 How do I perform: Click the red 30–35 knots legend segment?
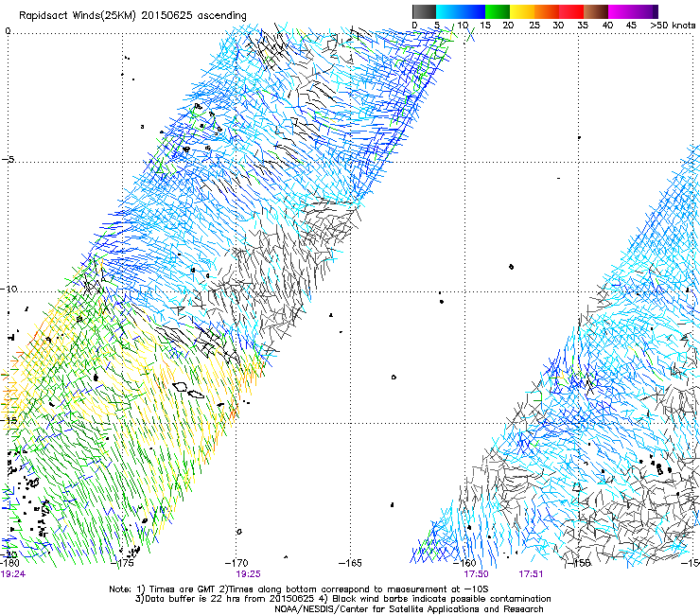tap(571, 11)
